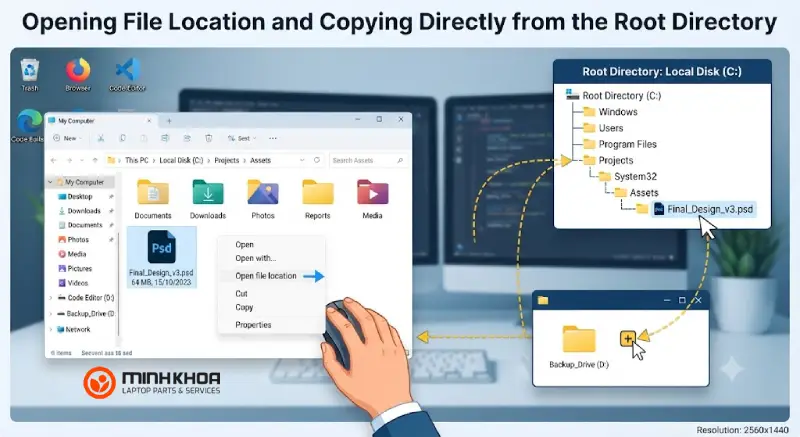Go forward with the right arrow
This screenshot has width=800, height=437.
coord(69,160)
